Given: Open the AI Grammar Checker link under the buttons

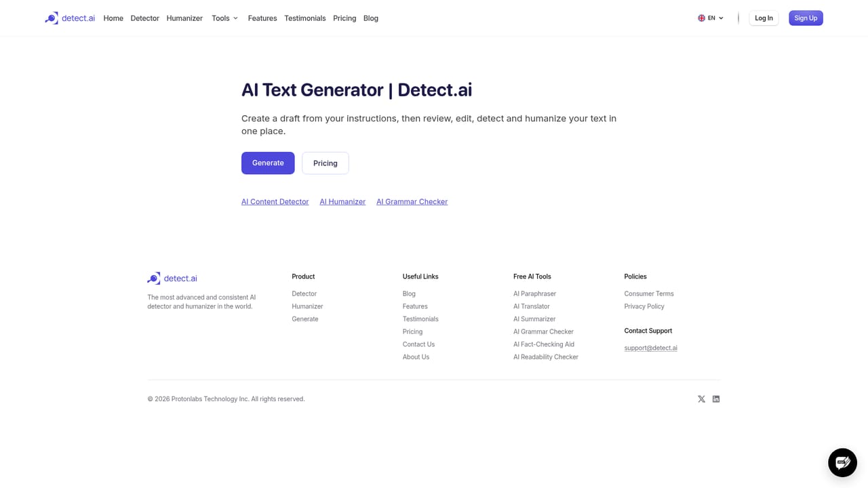Looking at the screenshot, I should pyautogui.click(x=412, y=202).
